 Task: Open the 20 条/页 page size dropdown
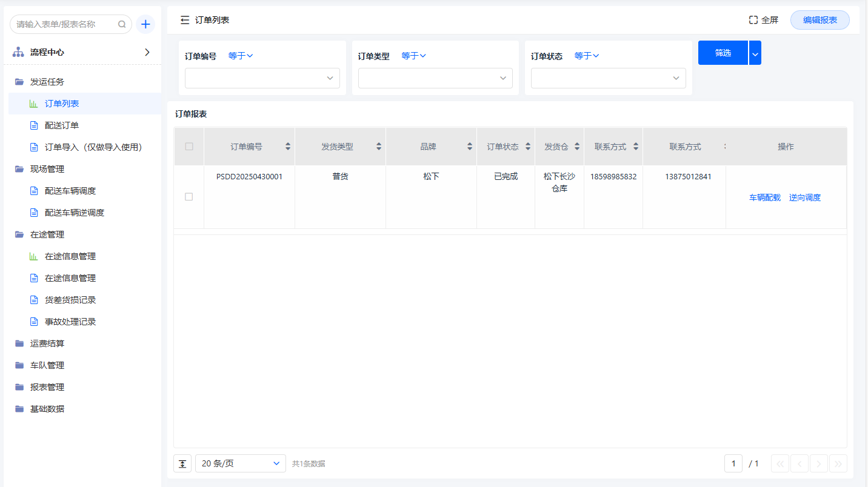click(241, 463)
